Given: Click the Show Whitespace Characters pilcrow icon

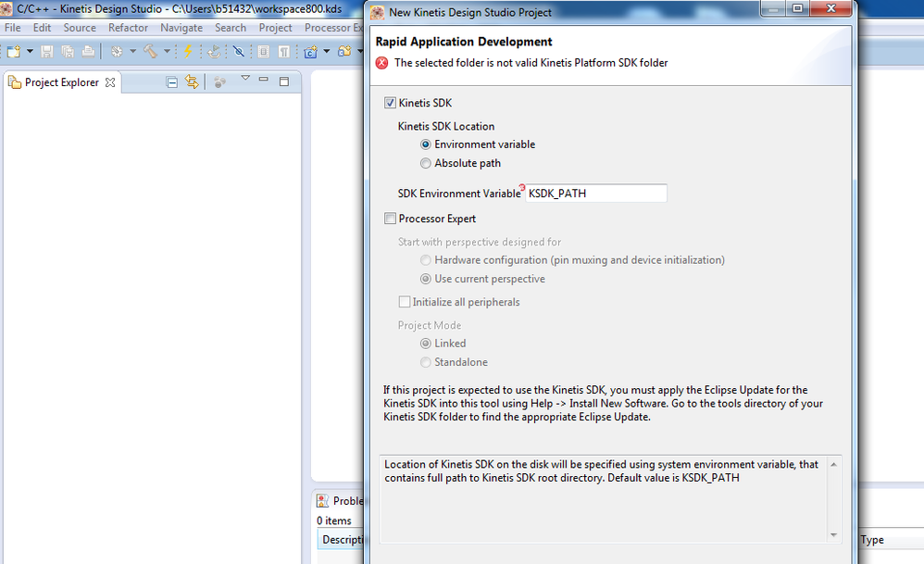Looking at the screenshot, I should click(x=284, y=52).
